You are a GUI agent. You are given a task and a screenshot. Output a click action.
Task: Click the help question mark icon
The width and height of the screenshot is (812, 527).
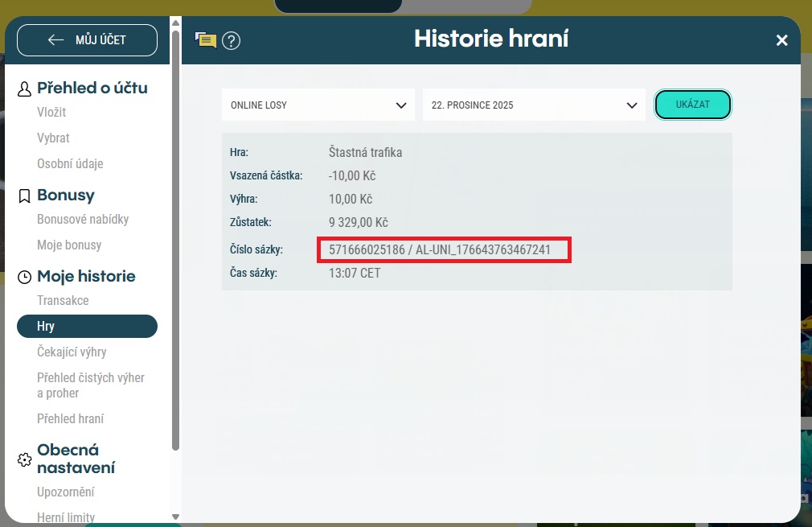[x=232, y=40]
